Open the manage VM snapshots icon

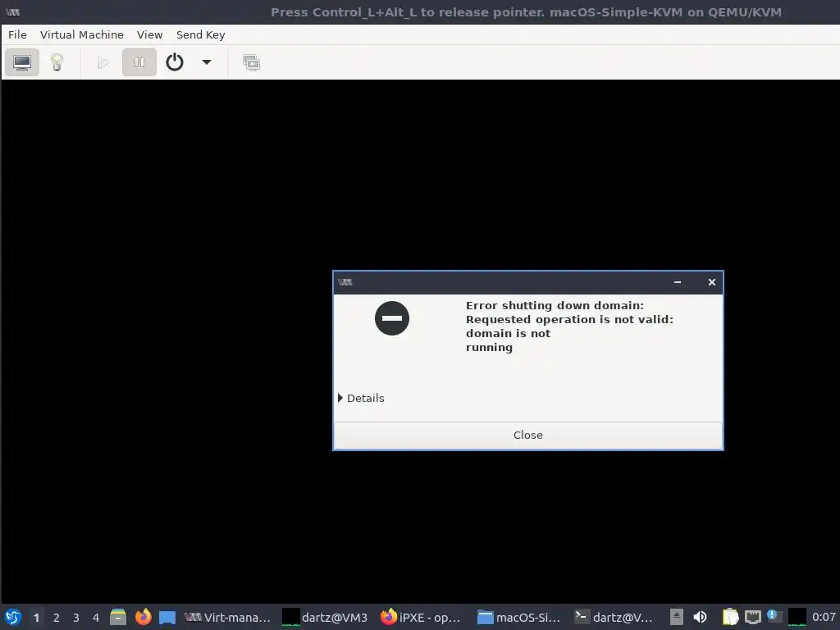pyautogui.click(x=251, y=62)
